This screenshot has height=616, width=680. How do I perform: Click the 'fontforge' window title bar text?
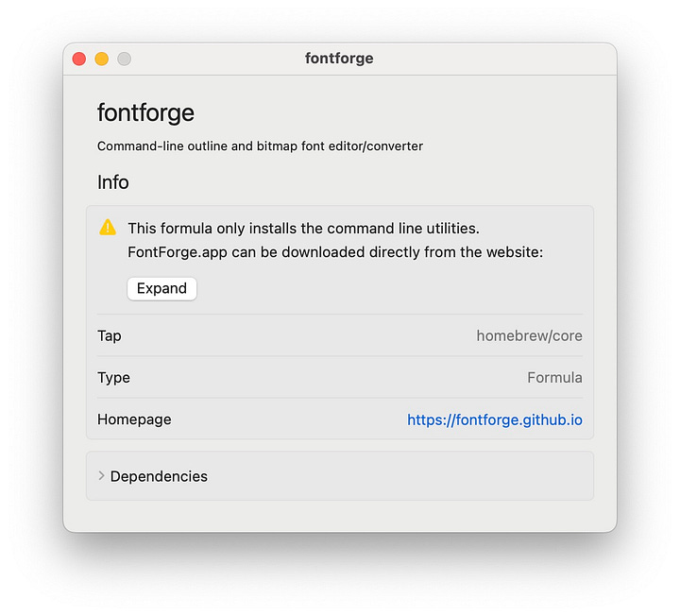point(339,59)
